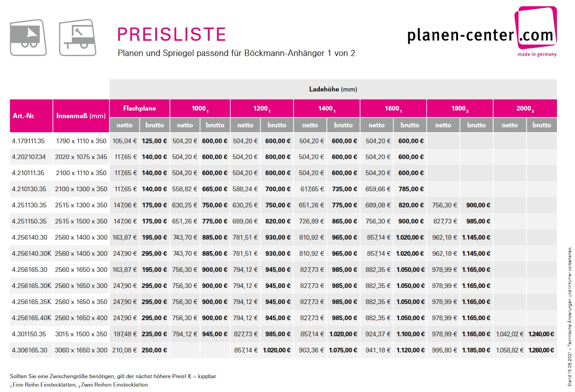Click the Einstecklatten footnote line

tap(79, 385)
